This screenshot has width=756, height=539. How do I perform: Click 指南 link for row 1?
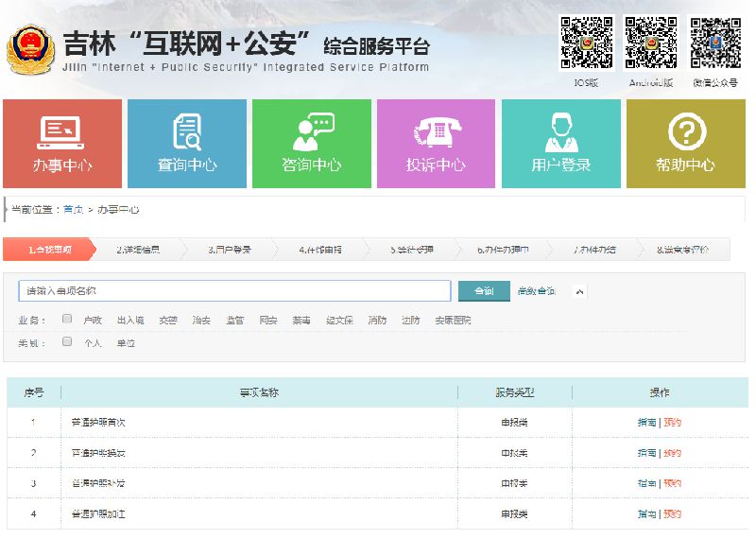646,423
